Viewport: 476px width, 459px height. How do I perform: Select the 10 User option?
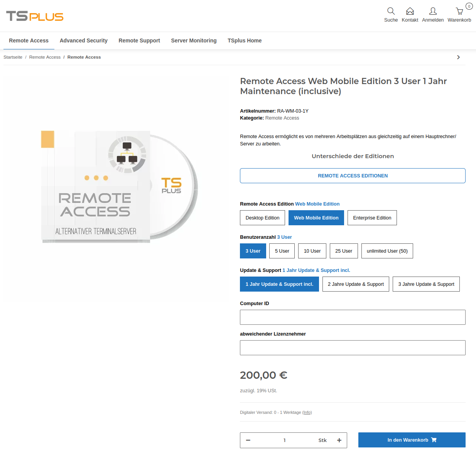pos(312,251)
